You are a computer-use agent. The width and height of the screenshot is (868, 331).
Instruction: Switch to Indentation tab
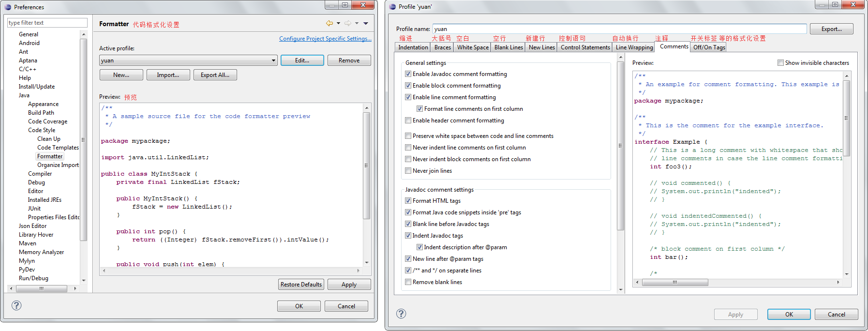pos(413,47)
